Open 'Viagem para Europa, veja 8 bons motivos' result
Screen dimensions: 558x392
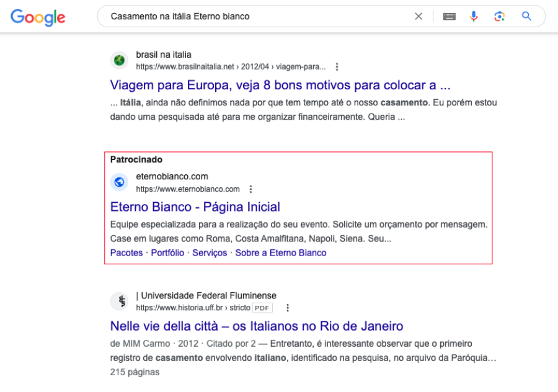(x=280, y=85)
